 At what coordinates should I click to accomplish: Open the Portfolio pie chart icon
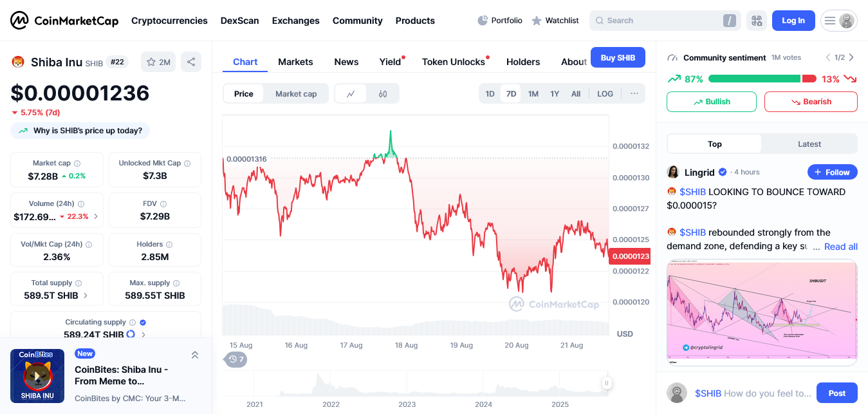[483, 21]
